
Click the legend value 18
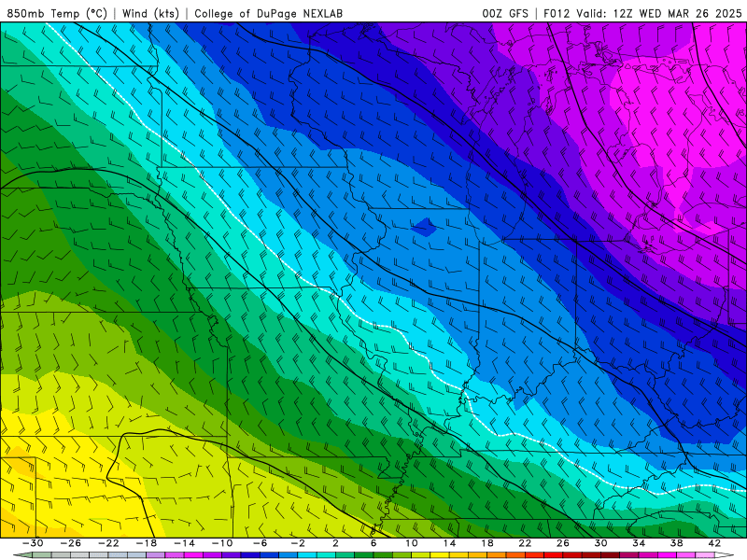coord(486,543)
